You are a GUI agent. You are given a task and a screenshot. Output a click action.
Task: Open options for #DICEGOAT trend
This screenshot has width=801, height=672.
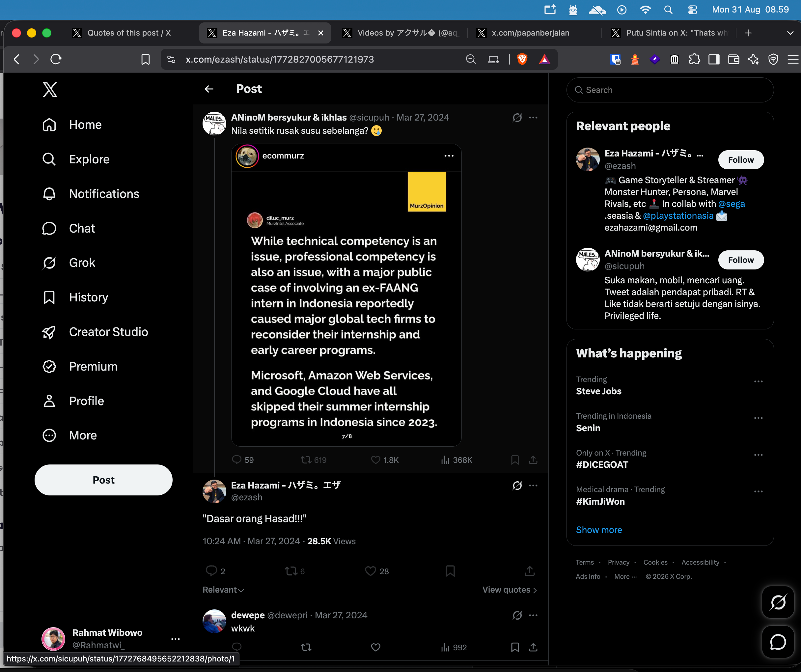[x=758, y=455]
